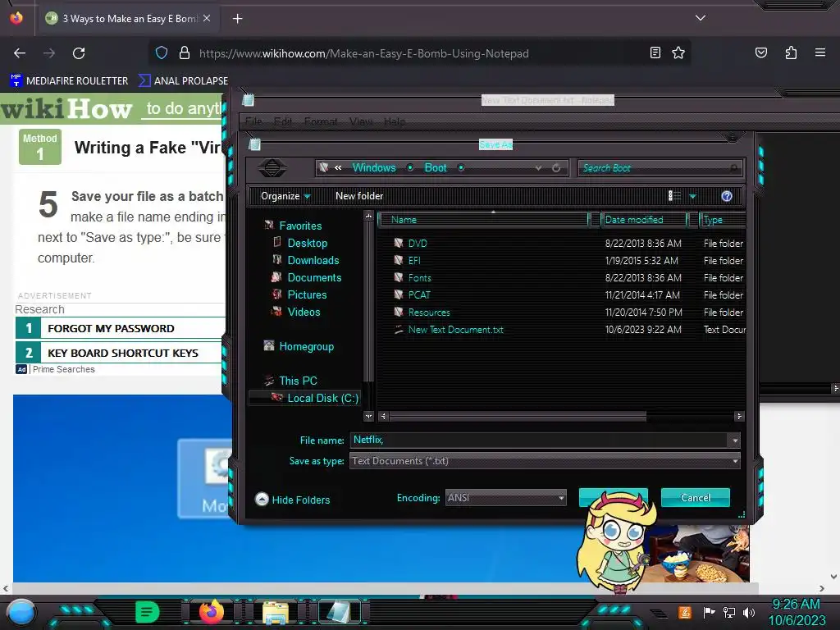Image resolution: width=840 pixels, height=630 pixels.
Task: Open Pictures in navigation pane
Action: point(307,294)
